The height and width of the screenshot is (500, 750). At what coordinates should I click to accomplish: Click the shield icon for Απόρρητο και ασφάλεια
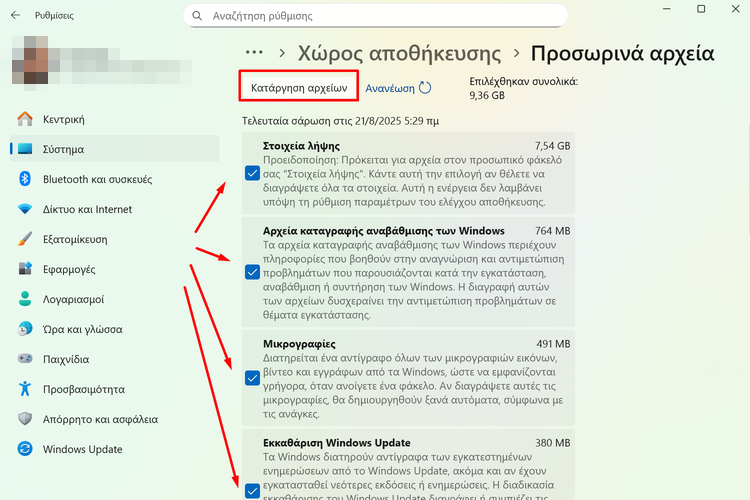click(x=25, y=419)
